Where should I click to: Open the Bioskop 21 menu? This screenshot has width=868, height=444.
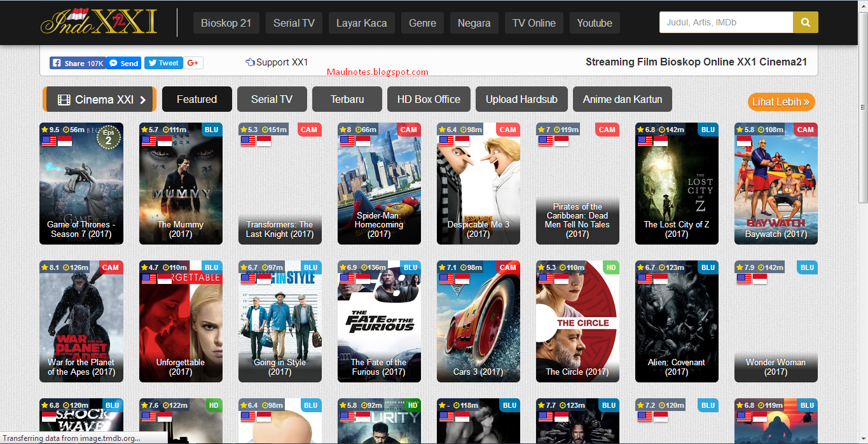coord(226,23)
